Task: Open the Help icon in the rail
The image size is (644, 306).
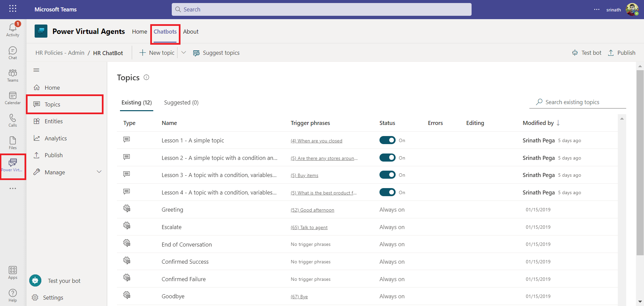Action: tap(13, 293)
